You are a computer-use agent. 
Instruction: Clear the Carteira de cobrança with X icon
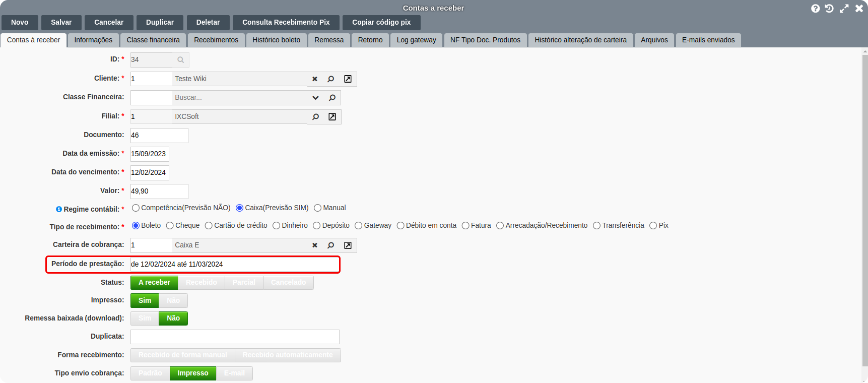point(315,245)
